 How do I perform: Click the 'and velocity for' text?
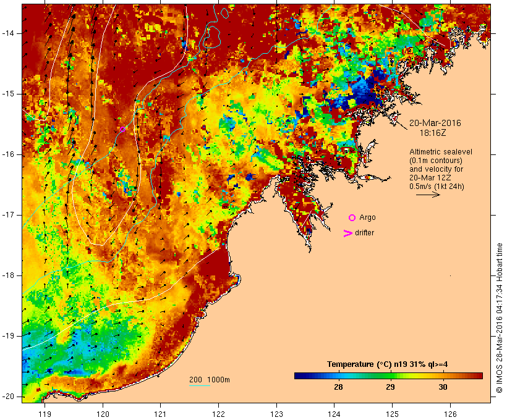436,169
